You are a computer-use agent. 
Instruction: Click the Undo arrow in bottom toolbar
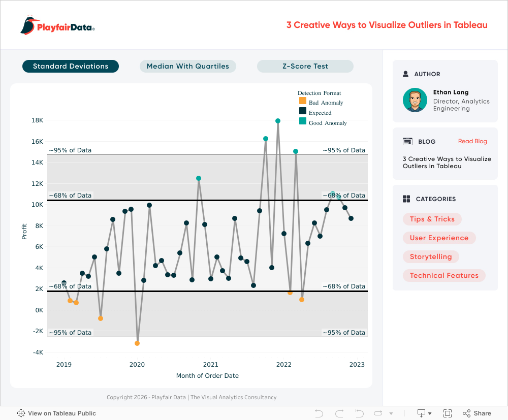319,413
